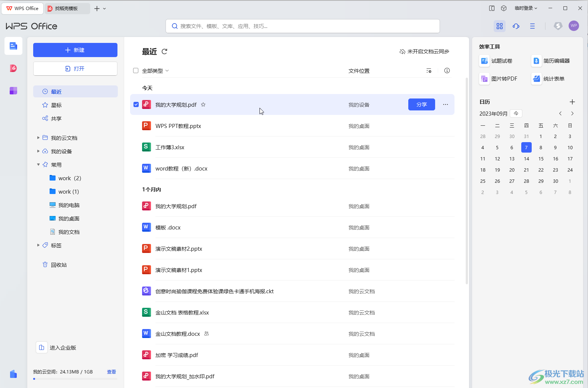
Task: Select 最近 in the sidebar
Action: point(75,91)
